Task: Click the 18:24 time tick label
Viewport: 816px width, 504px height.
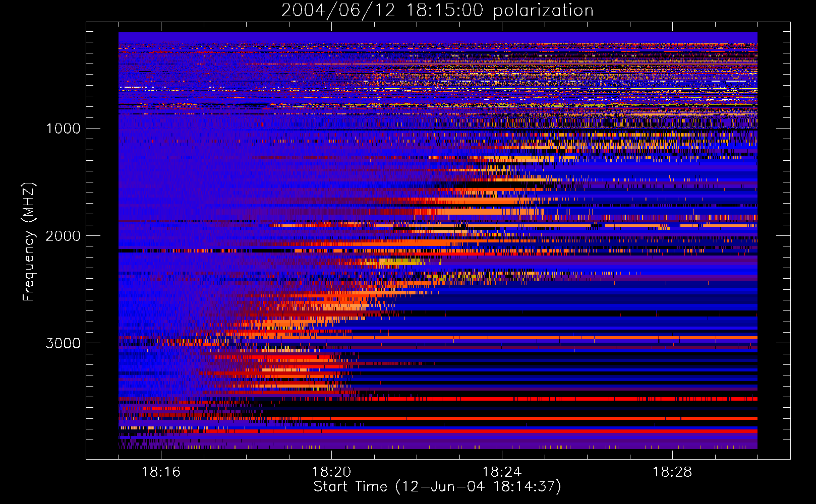Action: (502, 472)
